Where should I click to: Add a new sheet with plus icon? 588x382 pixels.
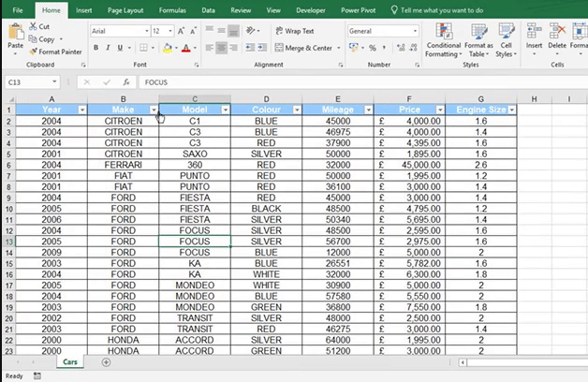[x=106, y=362]
